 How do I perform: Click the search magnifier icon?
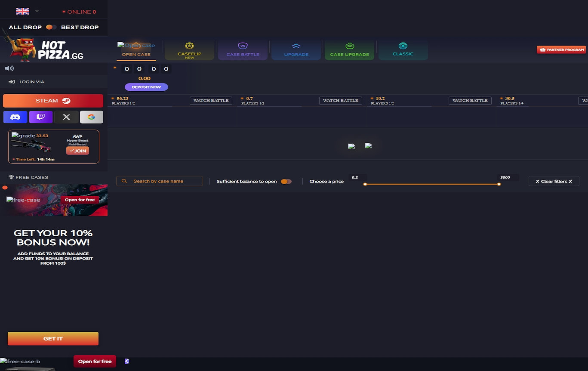(124, 181)
